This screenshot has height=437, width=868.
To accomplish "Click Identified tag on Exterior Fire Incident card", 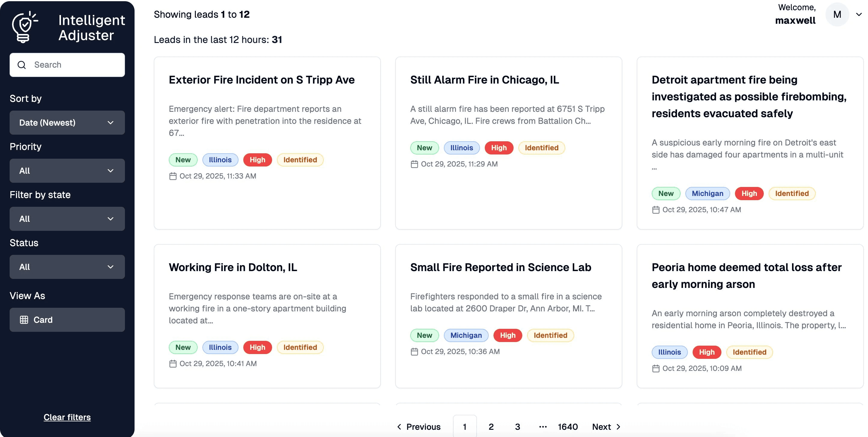I will tap(300, 160).
